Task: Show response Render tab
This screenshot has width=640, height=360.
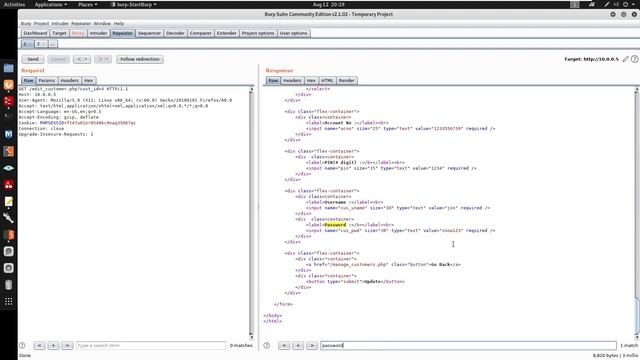Action: 347,80
